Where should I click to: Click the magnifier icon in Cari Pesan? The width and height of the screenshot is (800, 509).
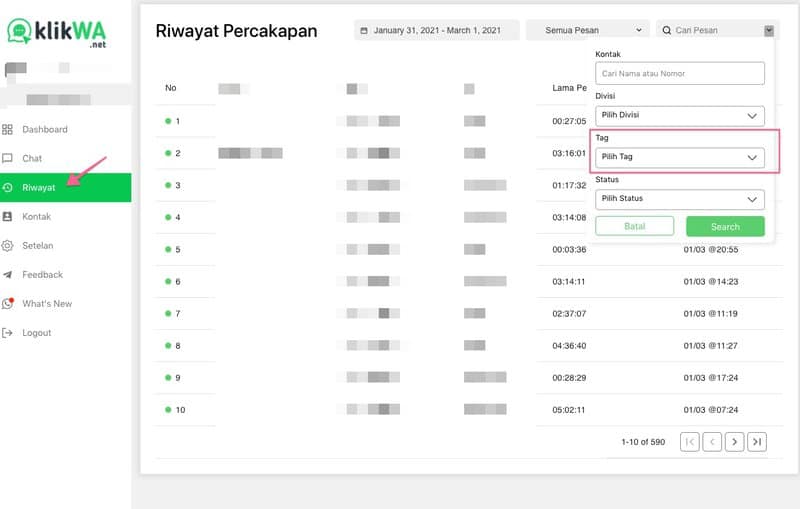coord(666,31)
